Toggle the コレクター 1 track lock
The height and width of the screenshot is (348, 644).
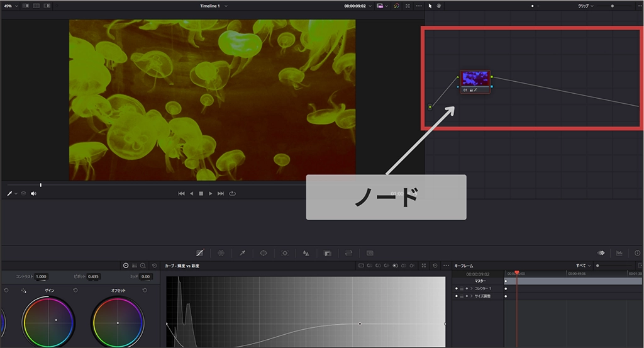point(462,288)
